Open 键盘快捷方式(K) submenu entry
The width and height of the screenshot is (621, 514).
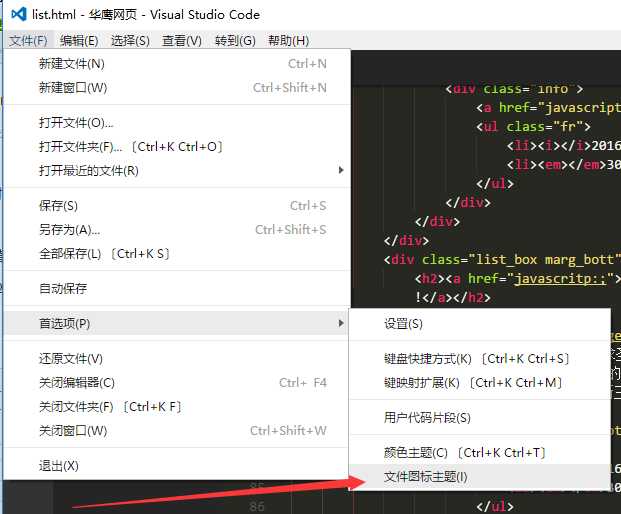click(x=480, y=359)
